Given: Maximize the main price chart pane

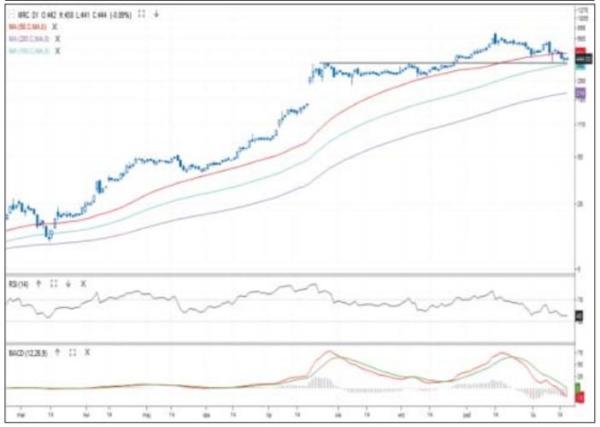Looking at the screenshot, I should click(x=141, y=16).
